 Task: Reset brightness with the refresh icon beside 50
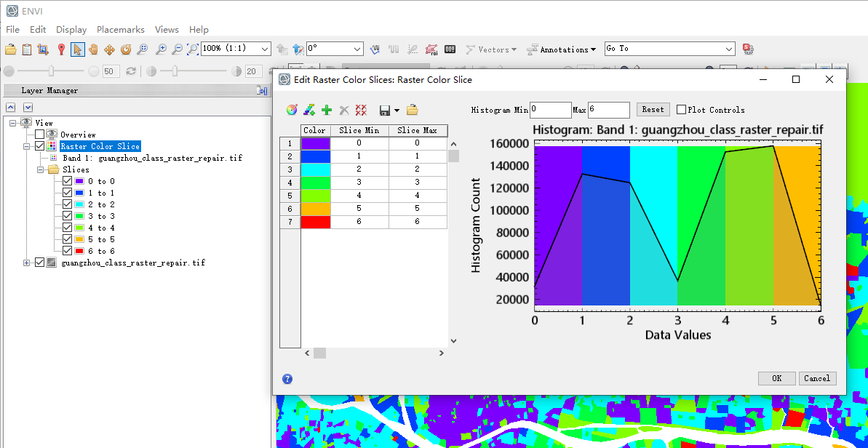tap(131, 71)
